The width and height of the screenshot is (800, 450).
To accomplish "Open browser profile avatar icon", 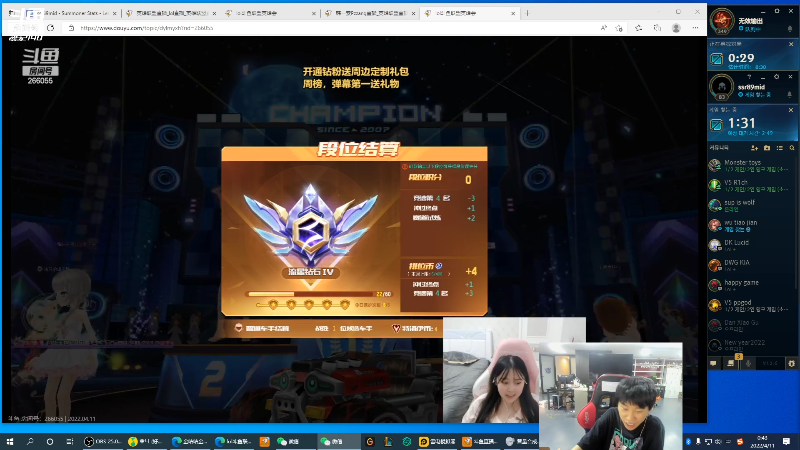I will click(676, 28).
